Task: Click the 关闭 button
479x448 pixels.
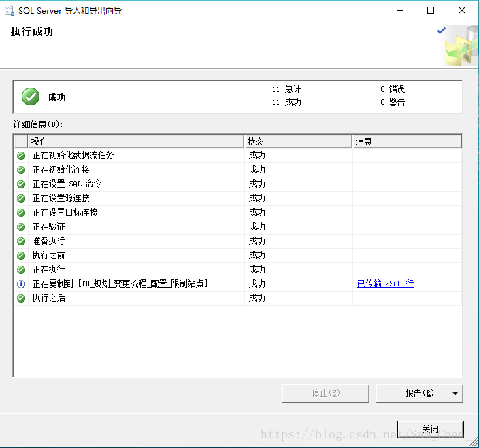Action: [x=431, y=430]
